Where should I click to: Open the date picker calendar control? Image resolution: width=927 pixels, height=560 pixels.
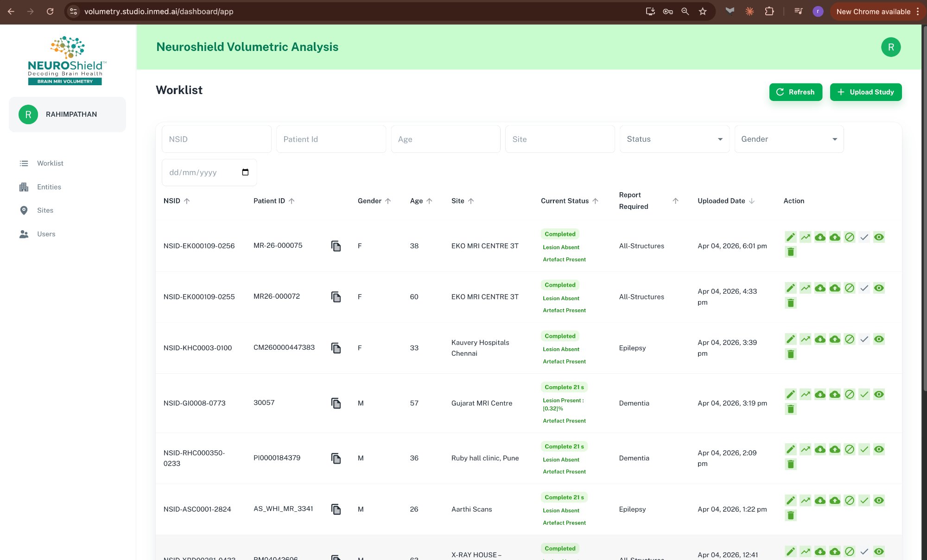[245, 172]
